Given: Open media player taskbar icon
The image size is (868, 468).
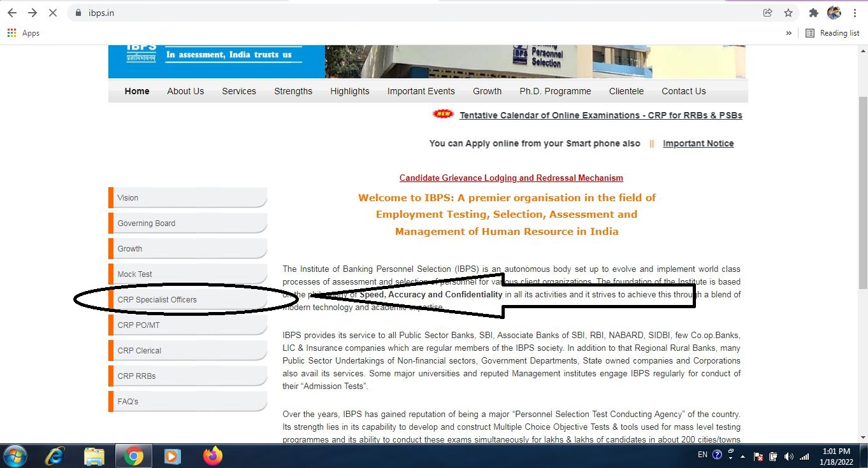Looking at the screenshot, I should coord(171,456).
